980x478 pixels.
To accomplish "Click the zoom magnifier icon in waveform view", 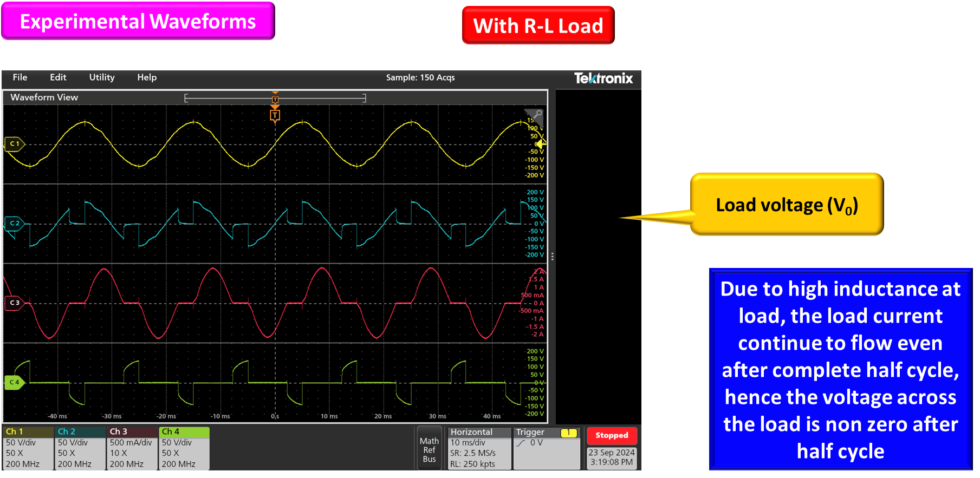I will point(538,115).
